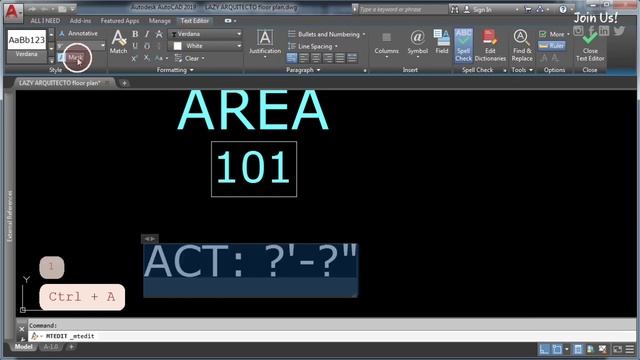Apply superscript formatting
640x360 pixels.
pos(135,58)
